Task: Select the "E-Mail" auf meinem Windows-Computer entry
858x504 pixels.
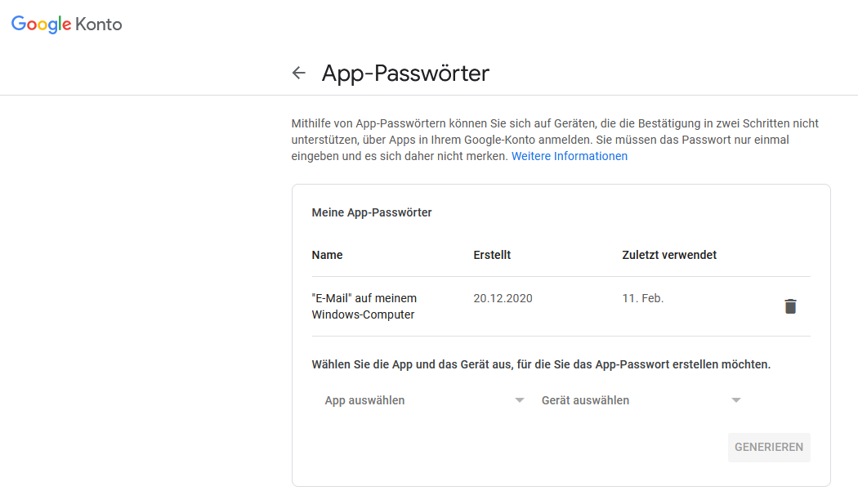Action: coord(364,306)
